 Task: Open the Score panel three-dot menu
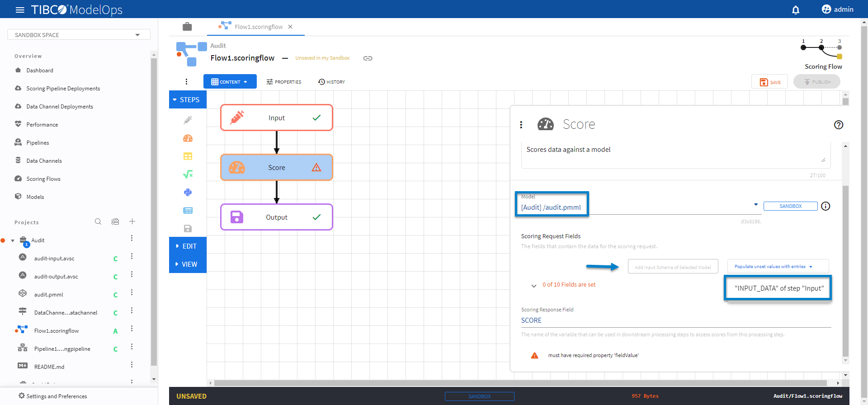tap(521, 125)
